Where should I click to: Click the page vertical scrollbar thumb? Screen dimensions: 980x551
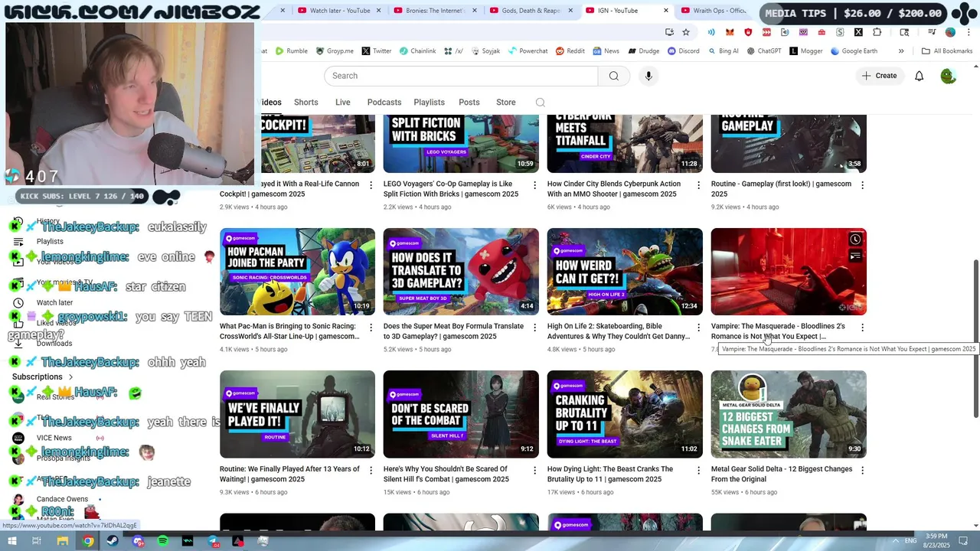(975, 338)
